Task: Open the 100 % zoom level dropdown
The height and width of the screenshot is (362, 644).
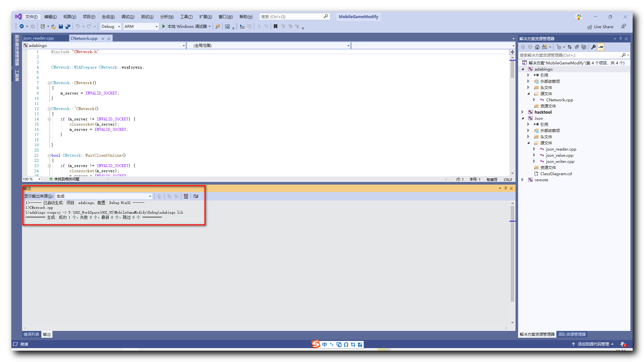Action: pos(32,179)
